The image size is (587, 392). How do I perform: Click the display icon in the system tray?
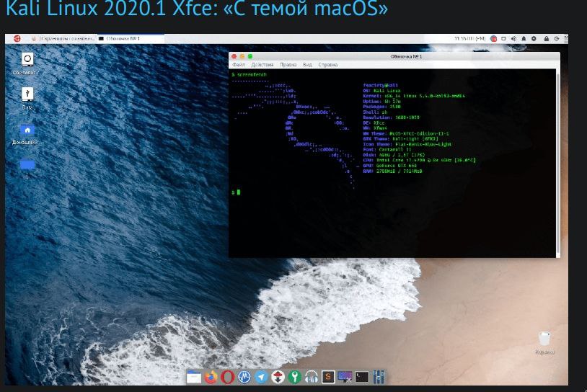pos(504,38)
